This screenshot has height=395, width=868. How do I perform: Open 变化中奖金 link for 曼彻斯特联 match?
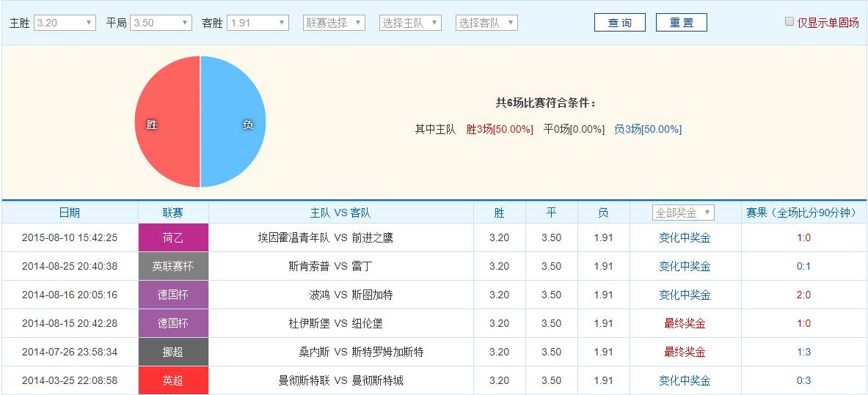685,380
